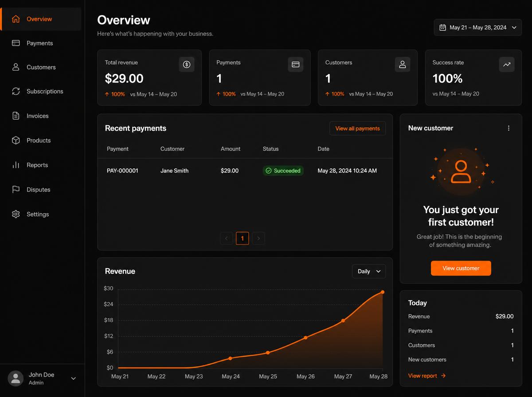The image size is (532, 397).
Task: Click the Status column header
Action: (270, 149)
